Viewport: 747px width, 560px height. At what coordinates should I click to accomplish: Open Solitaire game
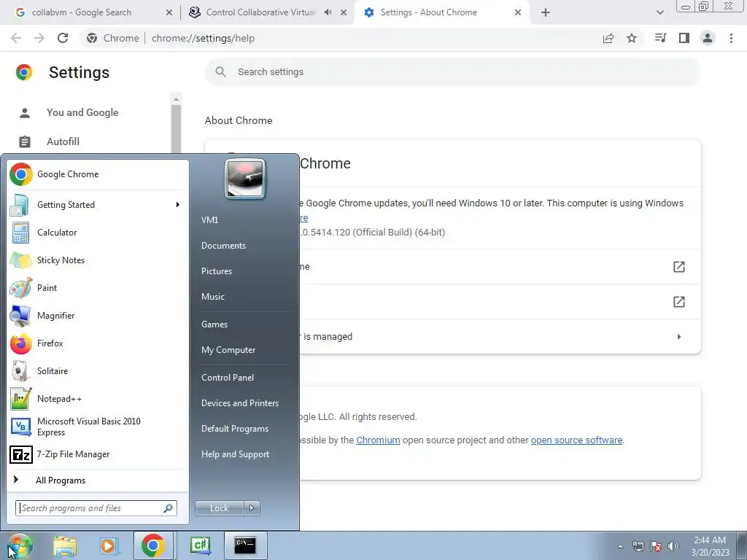pos(98,371)
